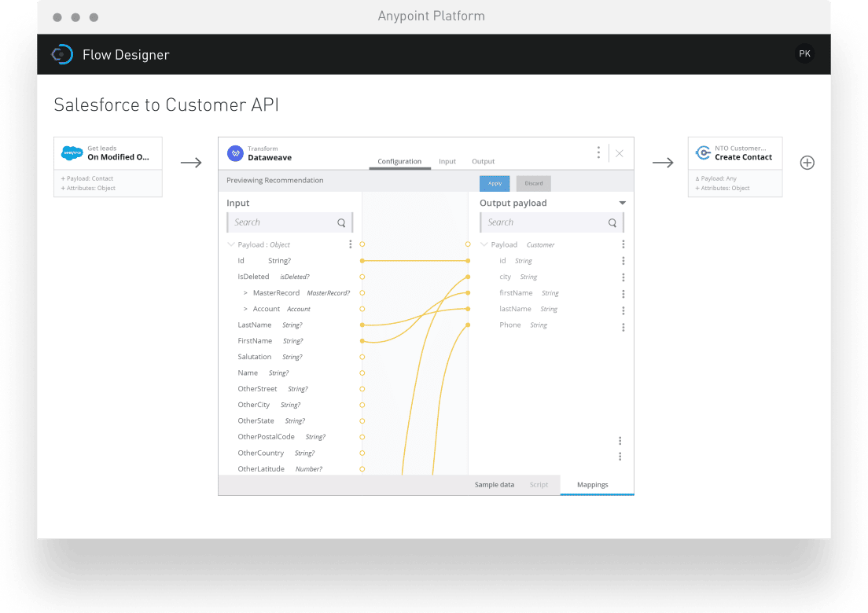
Task: Open options menu for output id field
Action: point(623,261)
